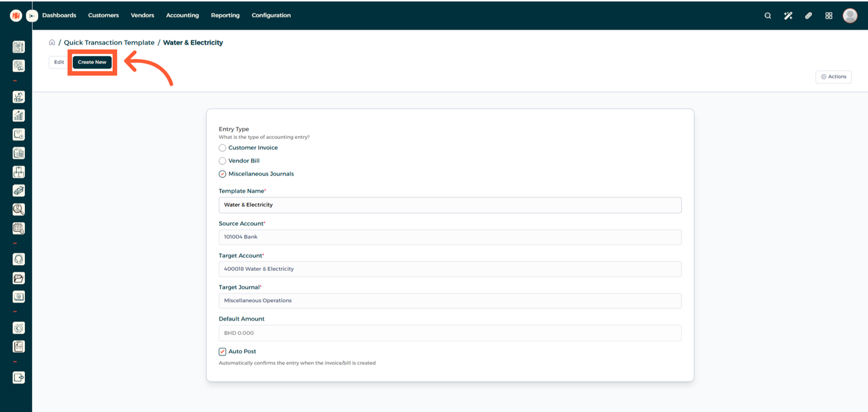Open search with the magnifier icon
The height and width of the screenshot is (412, 868).
pos(767,16)
